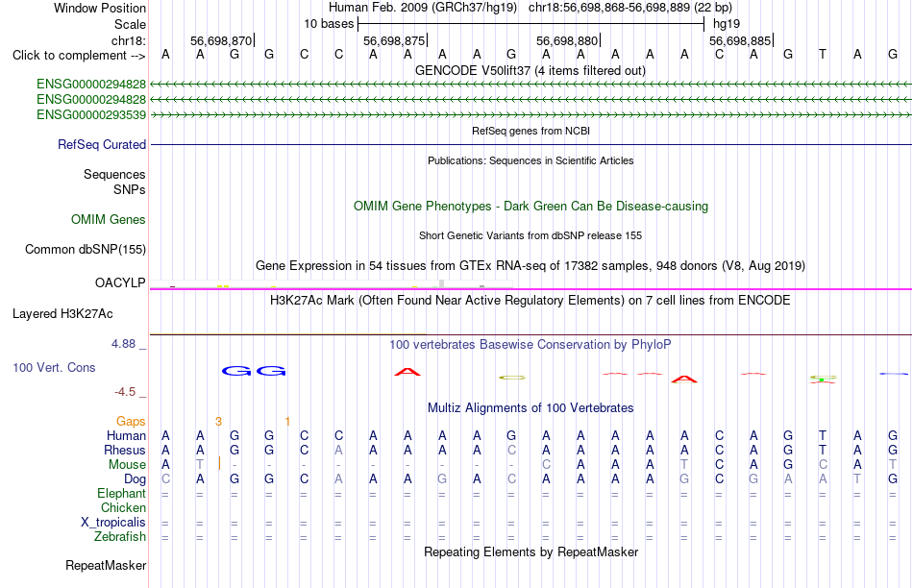Click the 'Click to complement -->' label
Viewport: 913px width, 588px height.
pyautogui.click(x=79, y=56)
